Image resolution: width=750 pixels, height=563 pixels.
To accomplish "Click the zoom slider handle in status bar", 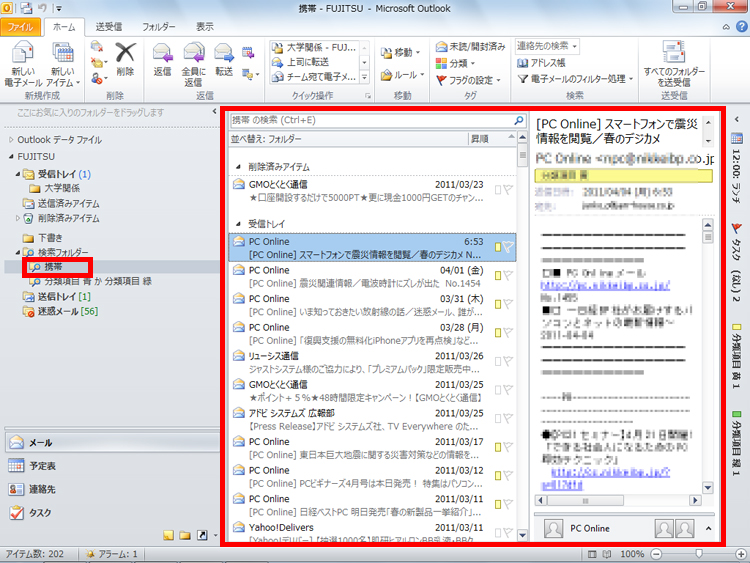I will 699,553.
